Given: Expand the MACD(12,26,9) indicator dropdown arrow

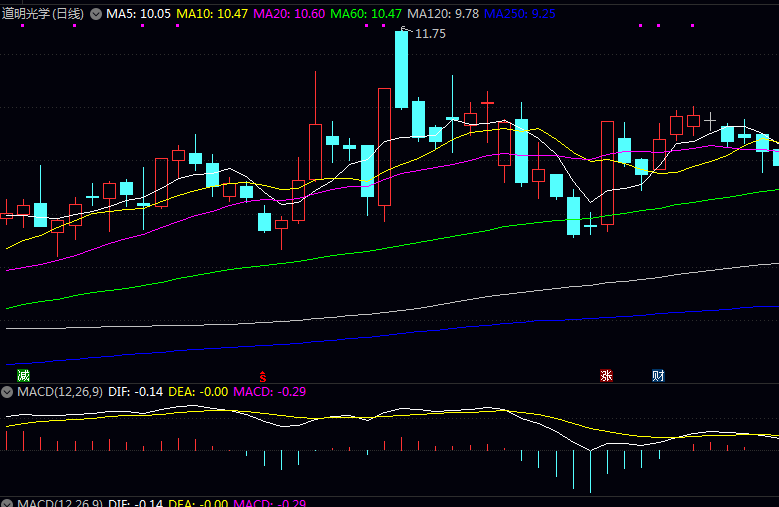Looking at the screenshot, I should (x=8, y=391).
